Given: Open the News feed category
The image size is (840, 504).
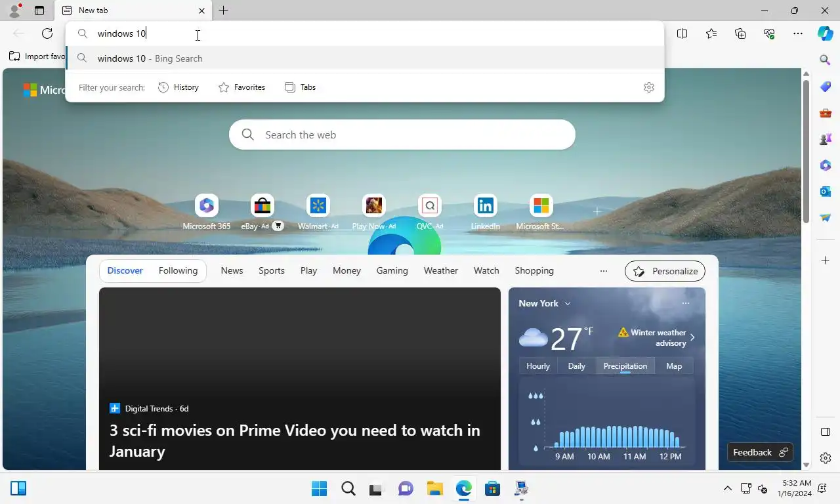Looking at the screenshot, I should click(232, 270).
